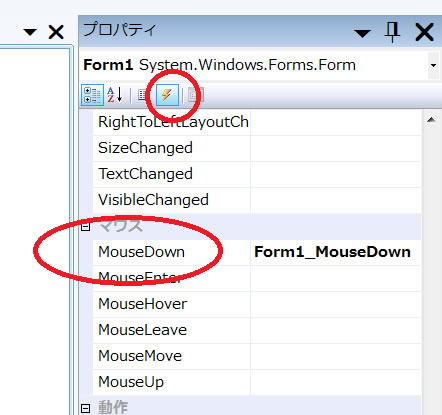The width and height of the screenshot is (442, 415).
Task: Switch to Categorized view in Properties toolbar
Action: (92, 95)
